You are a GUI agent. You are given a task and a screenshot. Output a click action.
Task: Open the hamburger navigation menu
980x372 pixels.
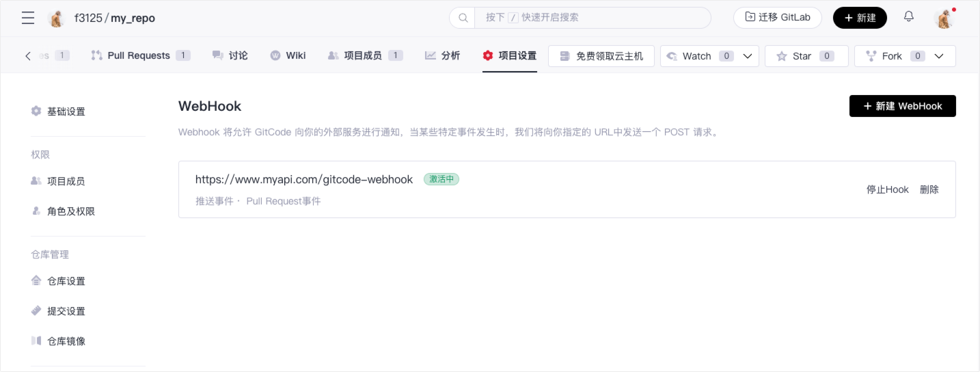click(x=28, y=18)
